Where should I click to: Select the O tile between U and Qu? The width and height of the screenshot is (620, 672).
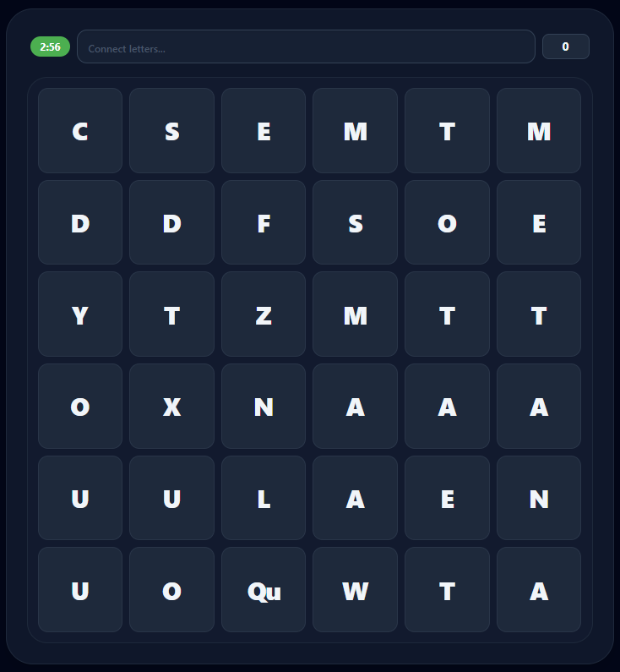tap(171, 590)
